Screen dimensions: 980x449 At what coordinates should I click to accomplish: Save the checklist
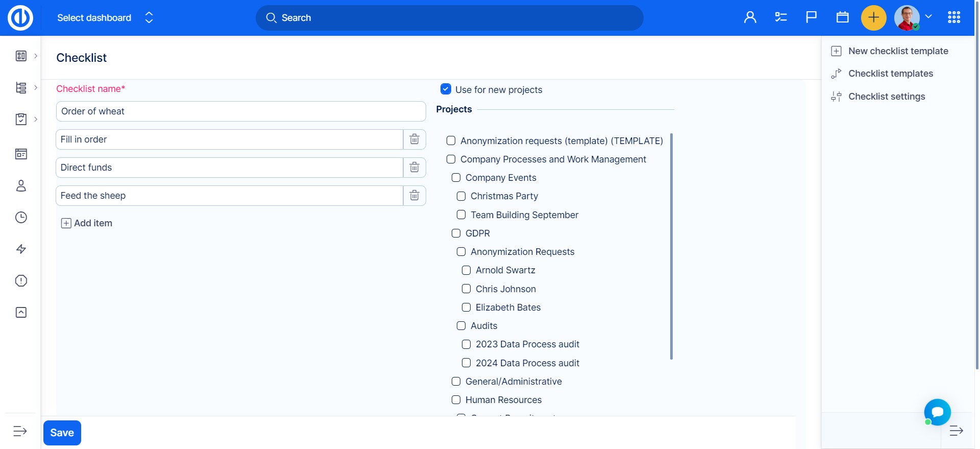pyautogui.click(x=62, y=433)
